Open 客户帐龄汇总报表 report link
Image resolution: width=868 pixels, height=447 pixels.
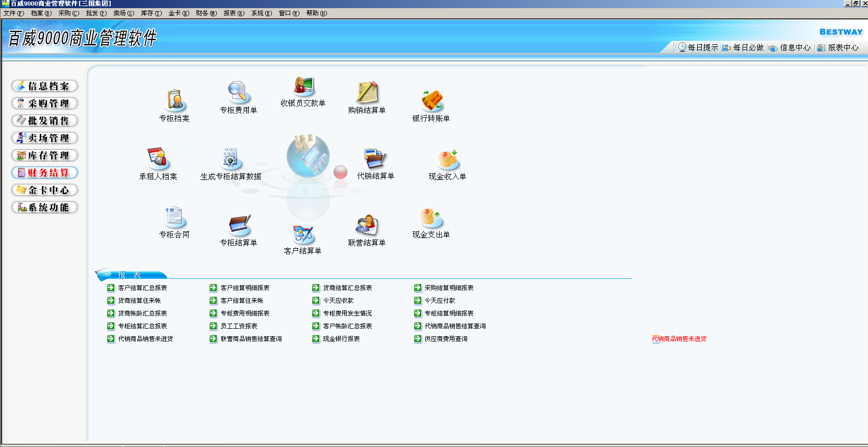tap(348, 326)
